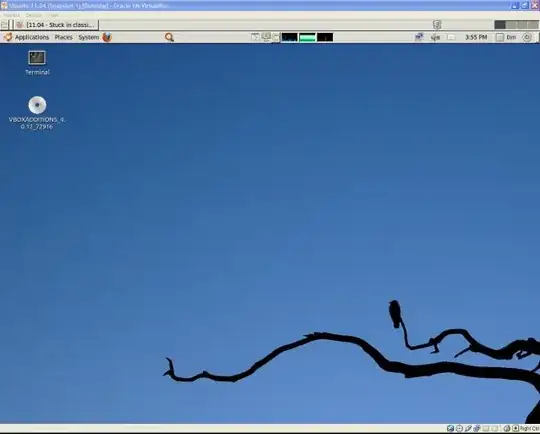This screenshot has height=434, width=540.
Task: Open the Places menu
Action: tap(63, 37)
